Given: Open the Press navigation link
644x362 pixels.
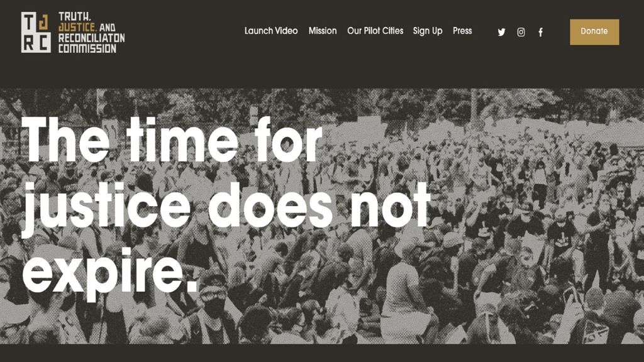Looking at the screenshot, I should [x=462, y=31].
